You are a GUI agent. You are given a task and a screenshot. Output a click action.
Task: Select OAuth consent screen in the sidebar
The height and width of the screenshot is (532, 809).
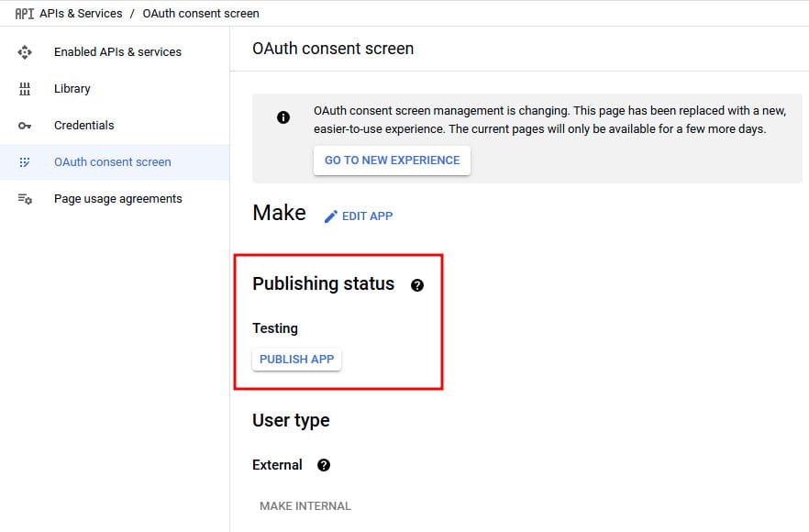pyautogui.click(x=113, y=162)
